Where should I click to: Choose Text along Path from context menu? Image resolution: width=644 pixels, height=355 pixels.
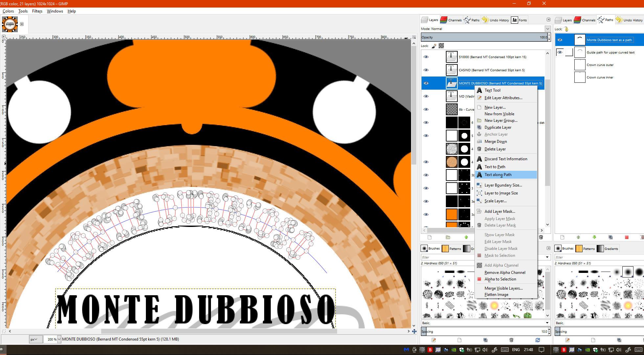(x=498, y=175)
